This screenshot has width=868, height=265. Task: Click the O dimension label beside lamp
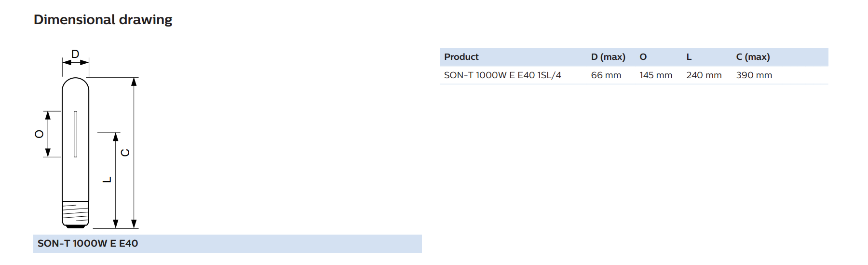[x=40, y=134]
